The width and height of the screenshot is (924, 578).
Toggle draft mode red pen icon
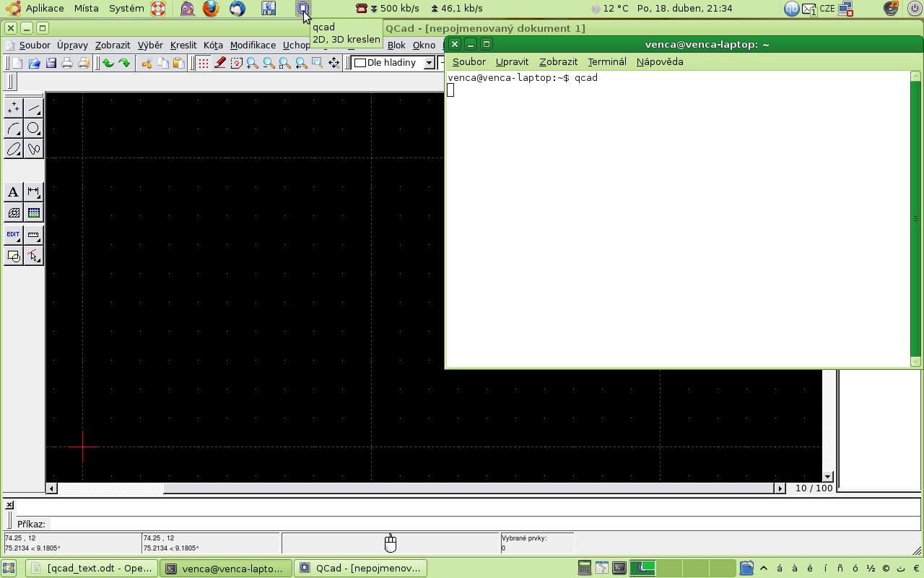(x=219, y=63)
